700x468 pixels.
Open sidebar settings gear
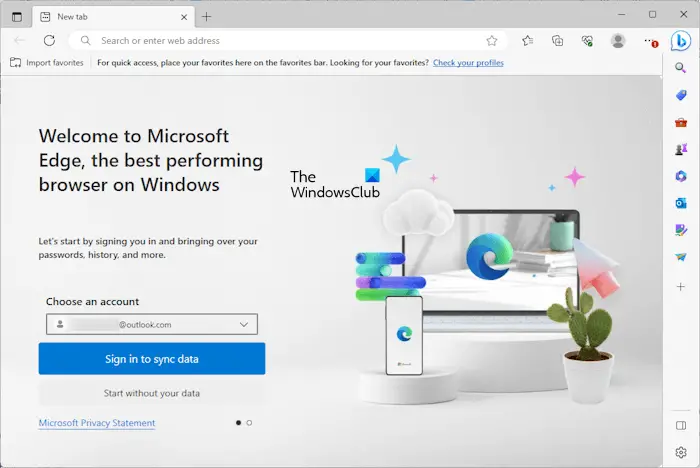(681, 452)
